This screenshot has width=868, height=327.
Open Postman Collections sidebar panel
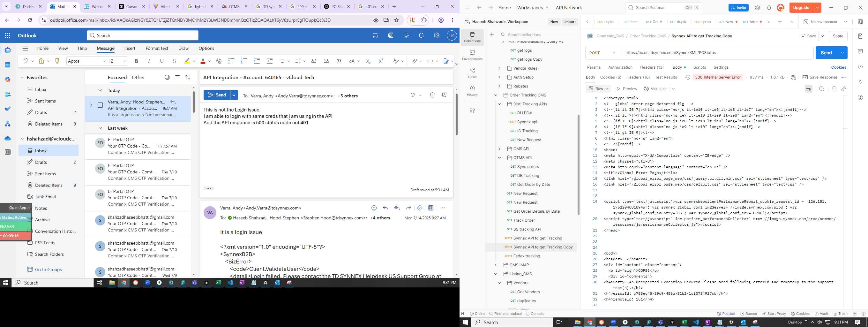pos(472,37)
